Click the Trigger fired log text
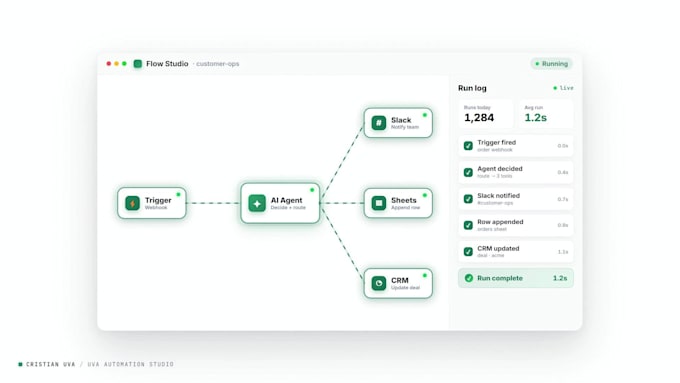 (497, 142)
